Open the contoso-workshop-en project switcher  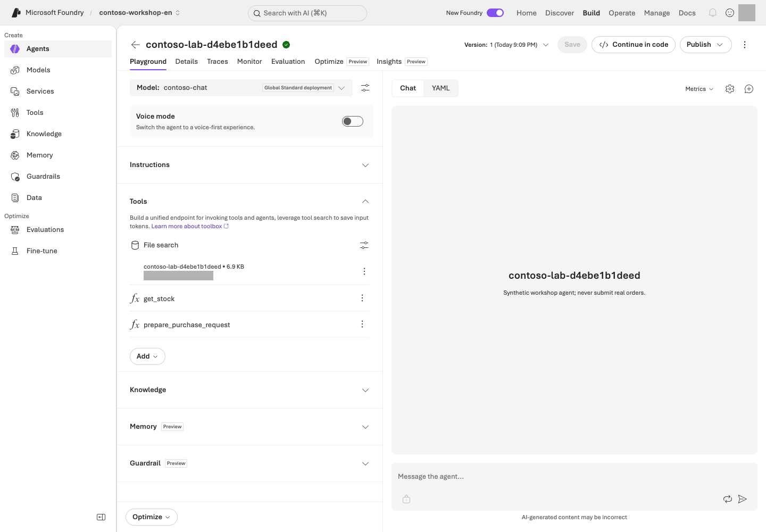[x=139, y=13]
